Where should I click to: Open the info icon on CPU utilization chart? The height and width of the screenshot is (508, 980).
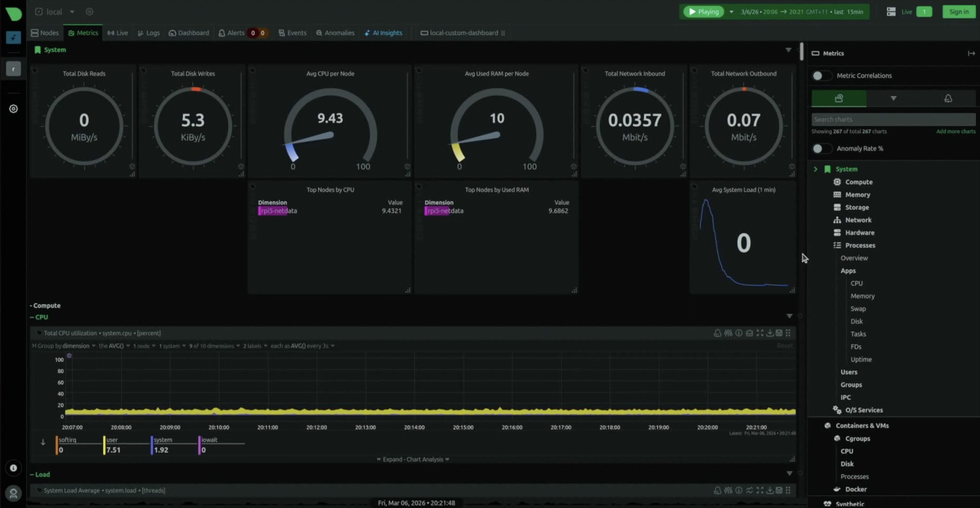tap(739, 333)
